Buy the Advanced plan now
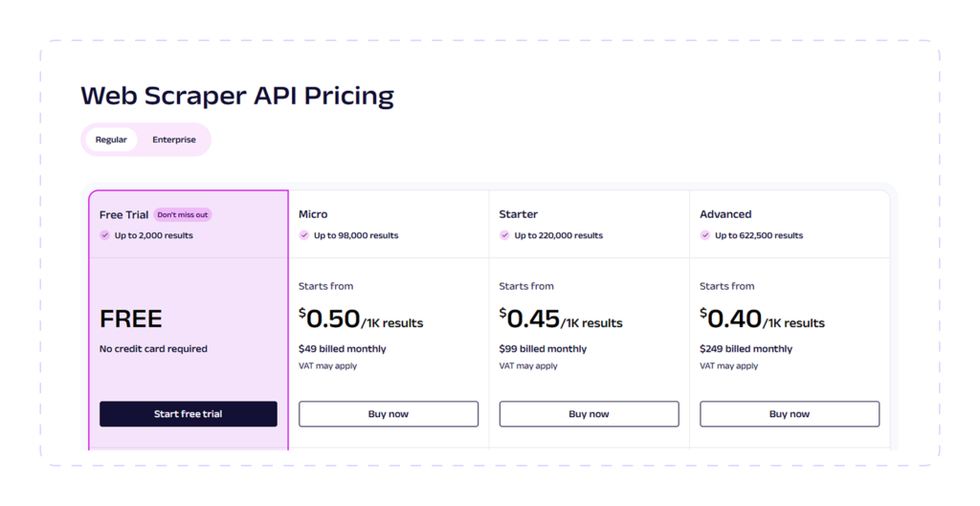Viewport: 980px width, 506px height. [x=790, y=414]
